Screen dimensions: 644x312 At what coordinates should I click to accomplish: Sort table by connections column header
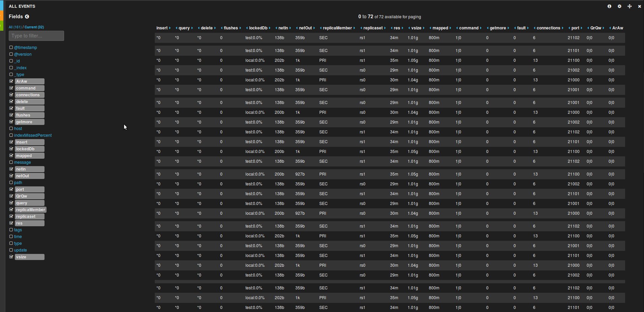point(548,28)
